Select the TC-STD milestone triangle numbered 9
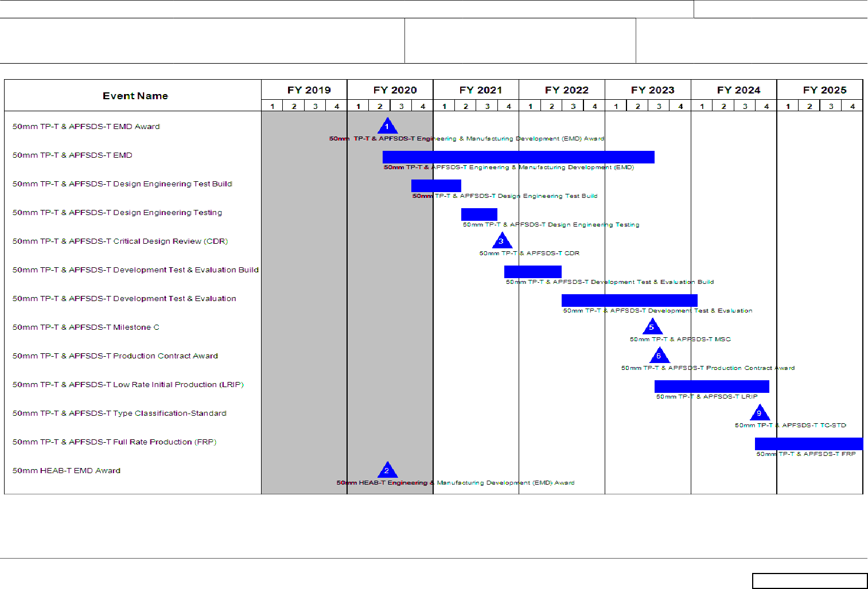 760,414
